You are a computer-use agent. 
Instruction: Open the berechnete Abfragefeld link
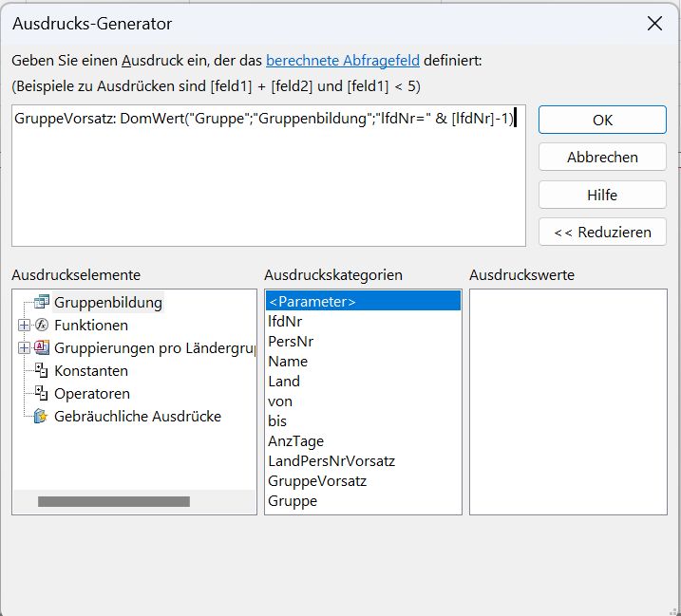(343, 61)
